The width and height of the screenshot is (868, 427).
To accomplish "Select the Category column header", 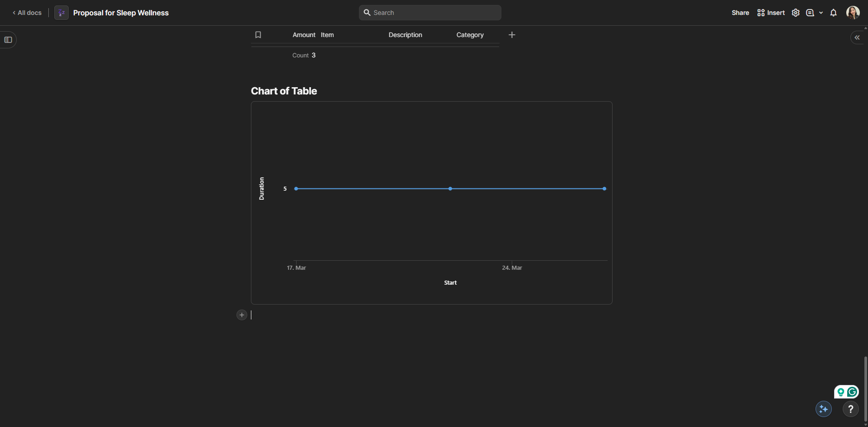I will pos(470,35).
